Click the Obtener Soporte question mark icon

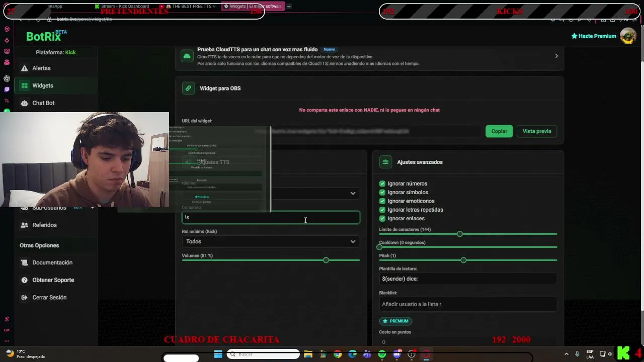(x=24, y=280)
